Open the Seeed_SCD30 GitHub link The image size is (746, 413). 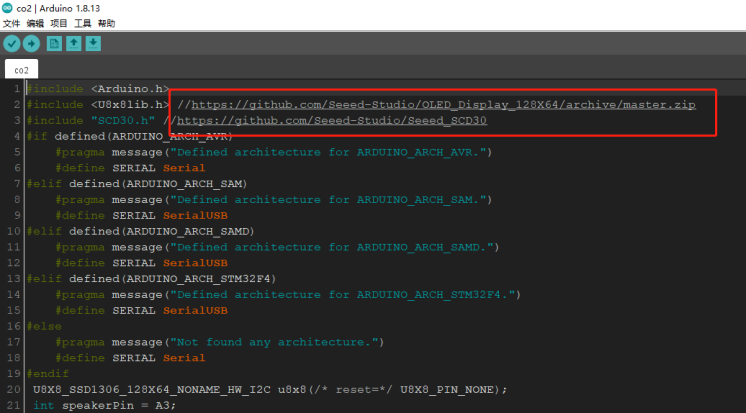pyautogui.click(x=332, y=120)
